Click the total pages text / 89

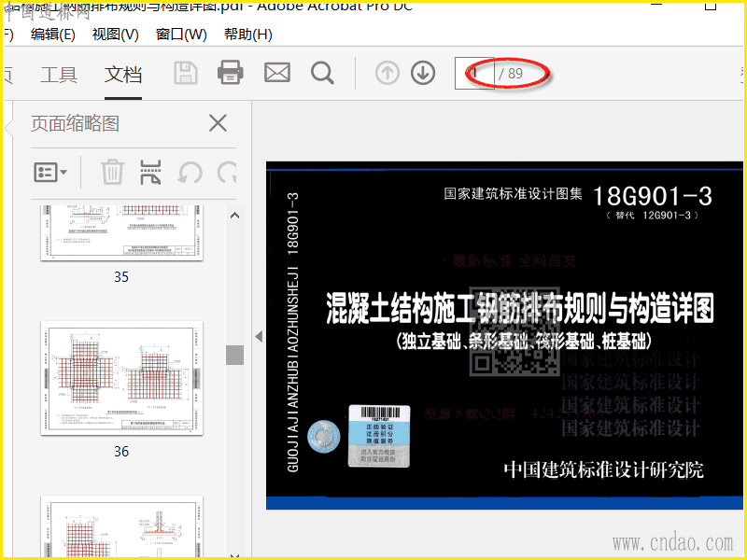pyautogui.click(x=511, y=74)
